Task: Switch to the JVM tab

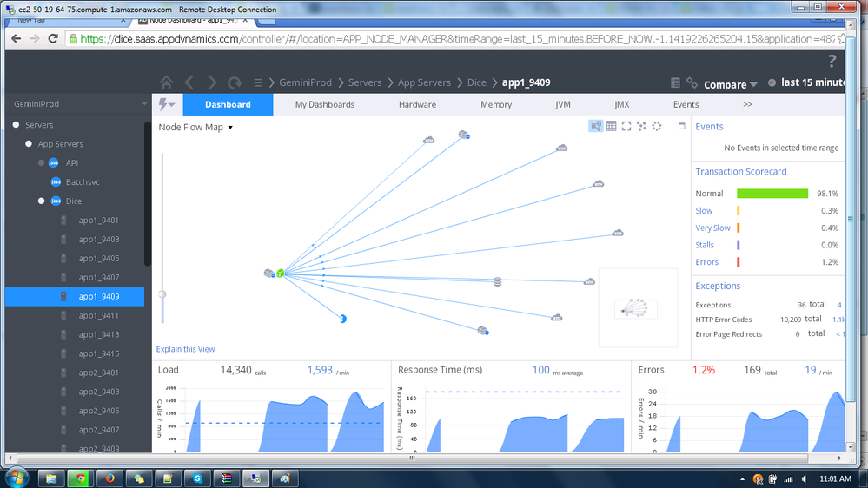Action: pos(562,104)
